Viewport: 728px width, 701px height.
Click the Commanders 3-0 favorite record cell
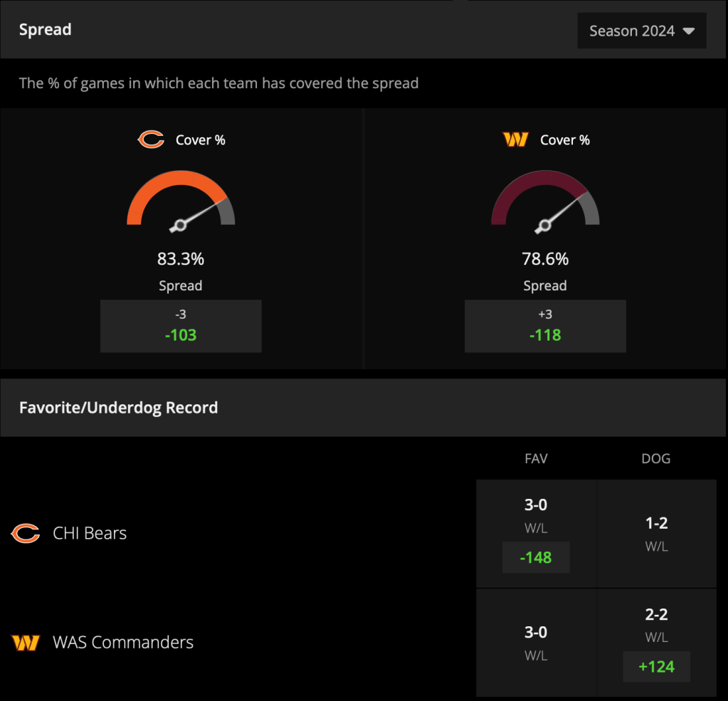[537, 643]
